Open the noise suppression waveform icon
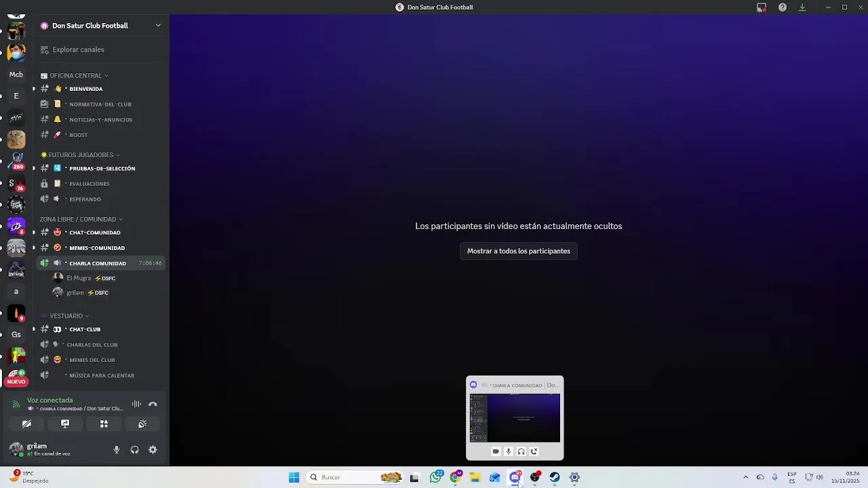Image resolution: width=868 pixels, height=488 pixels. click(136, 404)
